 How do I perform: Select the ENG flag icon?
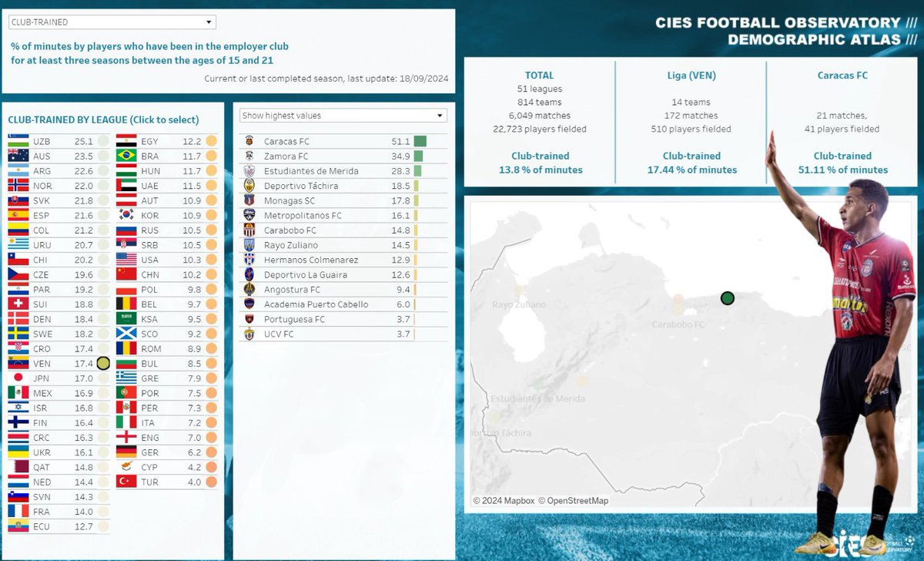[126, 438]
